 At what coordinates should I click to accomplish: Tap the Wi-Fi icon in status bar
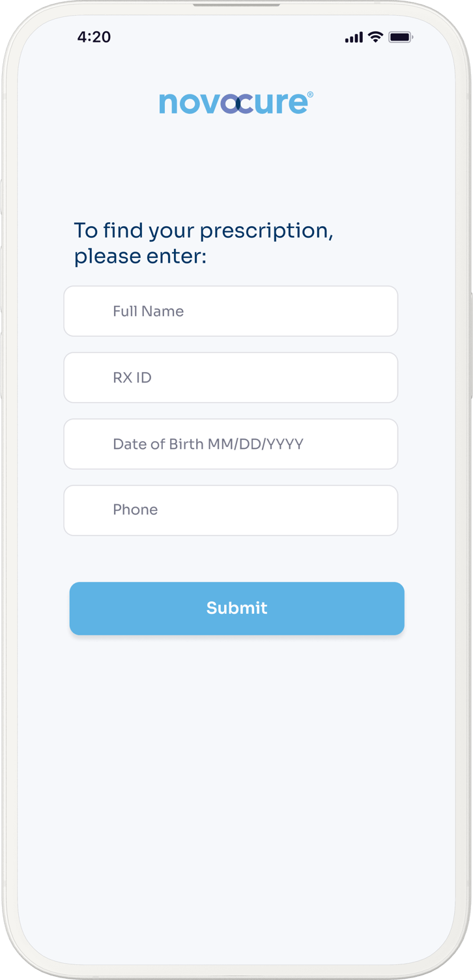[x=375, y=37]
